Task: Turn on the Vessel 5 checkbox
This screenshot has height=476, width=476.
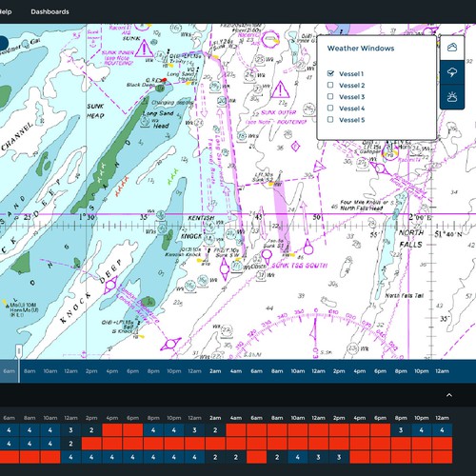Action: (x=330, y=120)
